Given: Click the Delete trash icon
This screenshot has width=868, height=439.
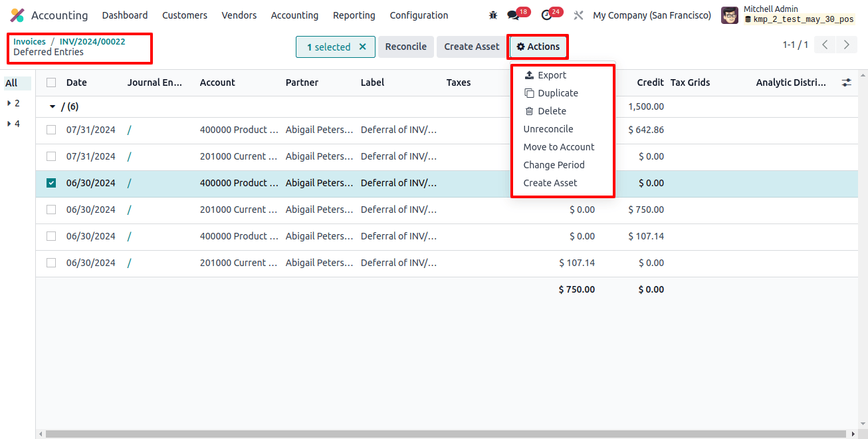Looking at the screenshot, I should (x=529, y=111).
